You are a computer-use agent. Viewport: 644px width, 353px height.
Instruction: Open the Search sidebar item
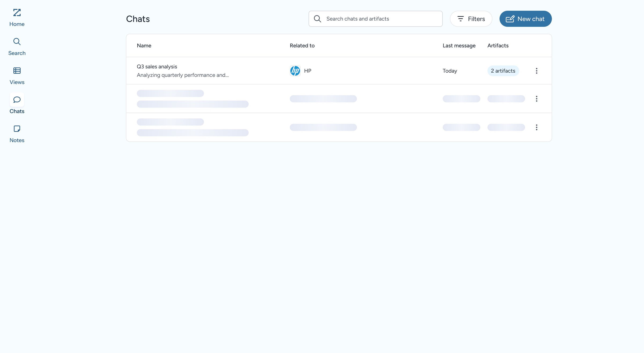[x=17, y=47]
